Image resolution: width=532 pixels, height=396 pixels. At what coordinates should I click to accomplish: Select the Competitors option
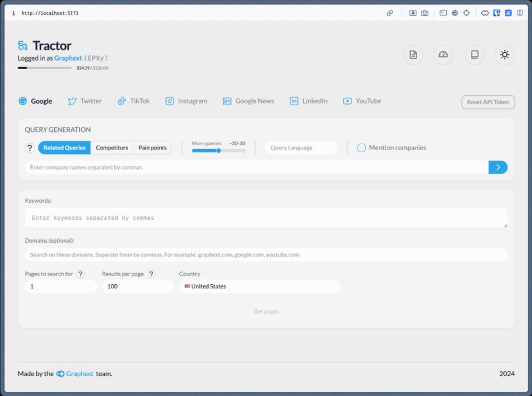[112, 147]
